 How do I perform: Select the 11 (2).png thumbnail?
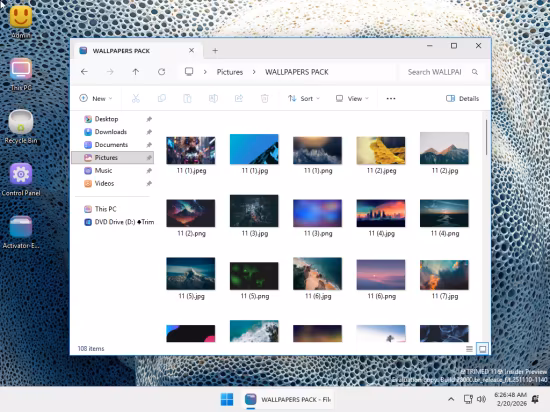coord(191,213)
